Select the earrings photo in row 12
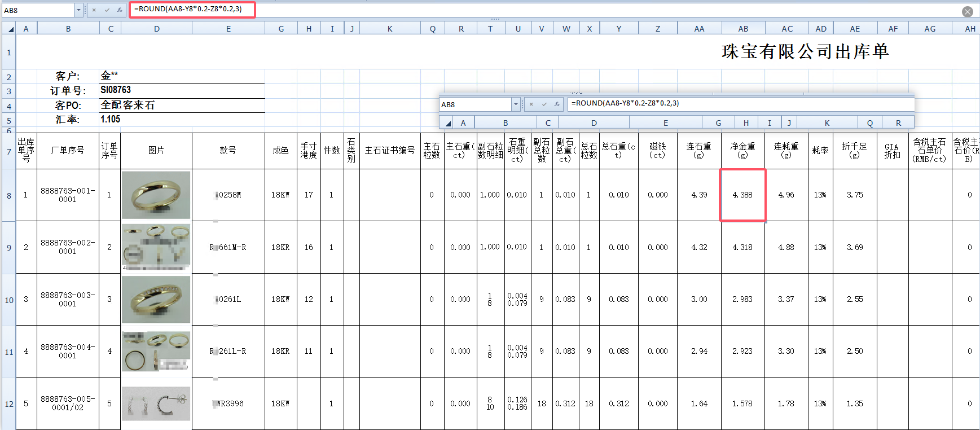Screen dimensions: 980x430 click(x=156, y=403)
